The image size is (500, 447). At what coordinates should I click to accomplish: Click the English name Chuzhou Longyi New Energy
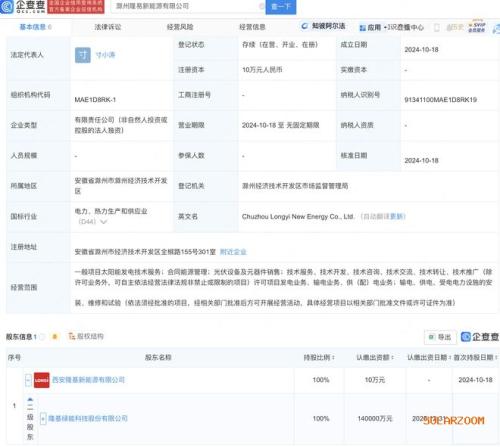point(297,216)
